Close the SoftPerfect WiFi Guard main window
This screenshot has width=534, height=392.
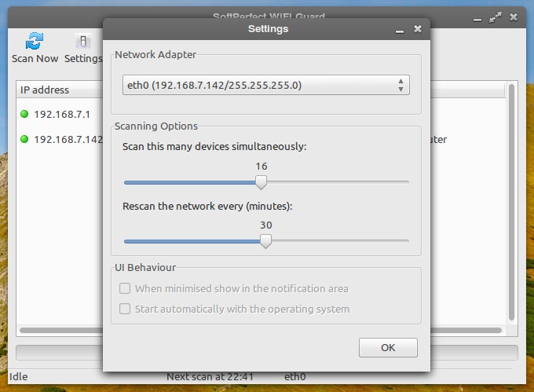(514, 17)
